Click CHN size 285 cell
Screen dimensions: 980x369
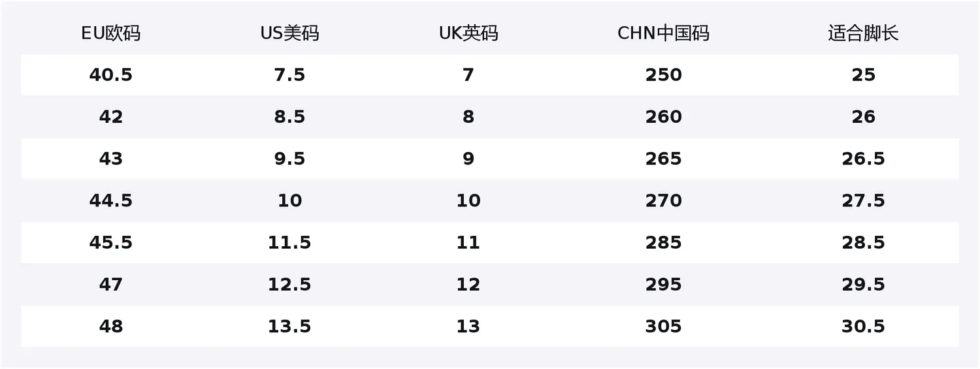click(x=663, y=242)
